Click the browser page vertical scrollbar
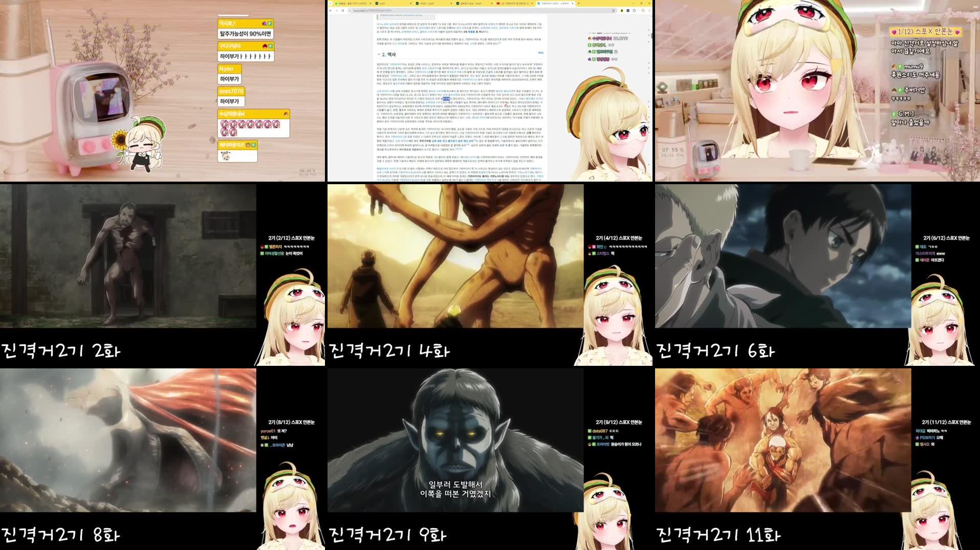980x550 pixels. [x=651, y=36]
